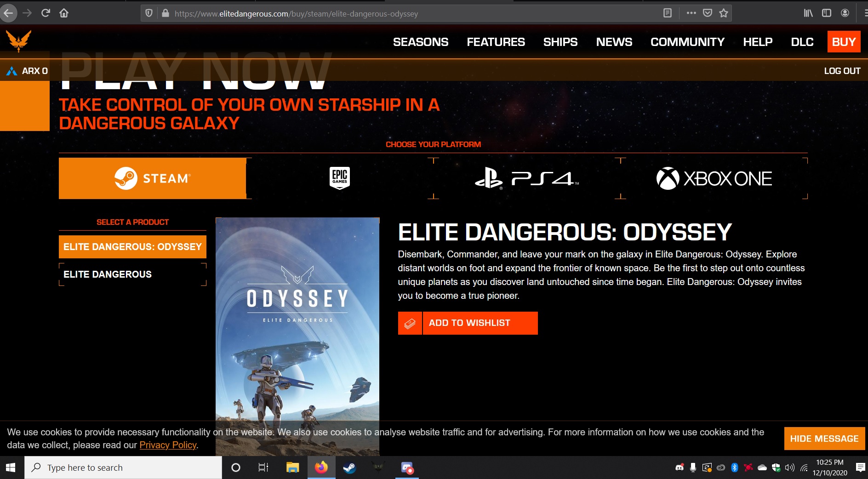
Task: Open the NEWS menu
Action: pos(614,42)
